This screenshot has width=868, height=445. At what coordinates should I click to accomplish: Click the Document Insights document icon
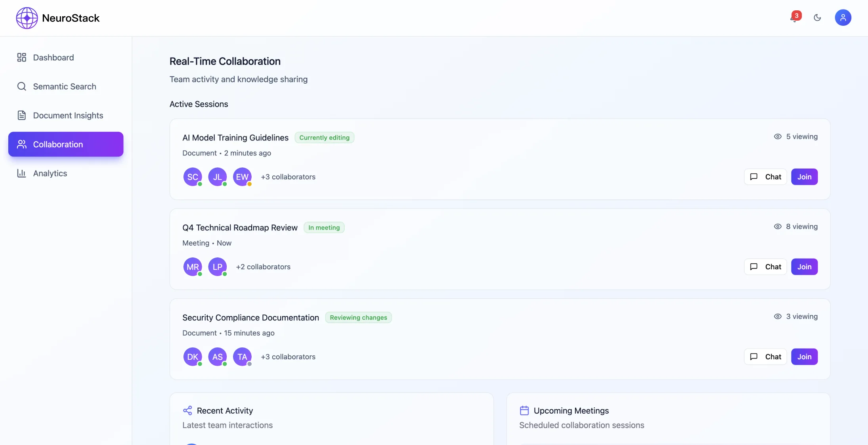pyautogui.click(x=22, y=115)
